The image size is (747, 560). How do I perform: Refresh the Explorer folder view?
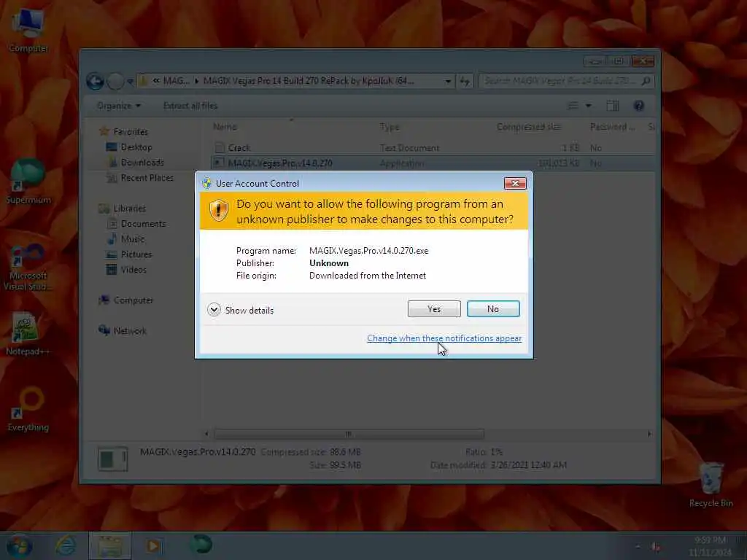465,82
